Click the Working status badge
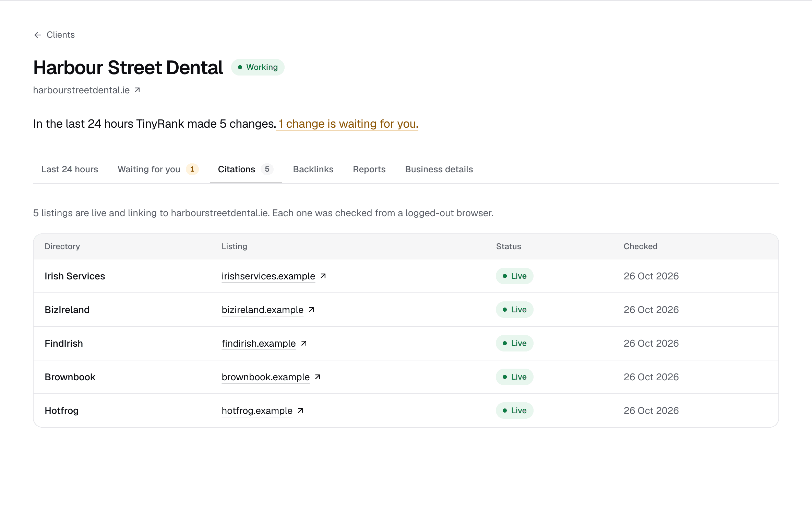 click(x=258, y=67)
